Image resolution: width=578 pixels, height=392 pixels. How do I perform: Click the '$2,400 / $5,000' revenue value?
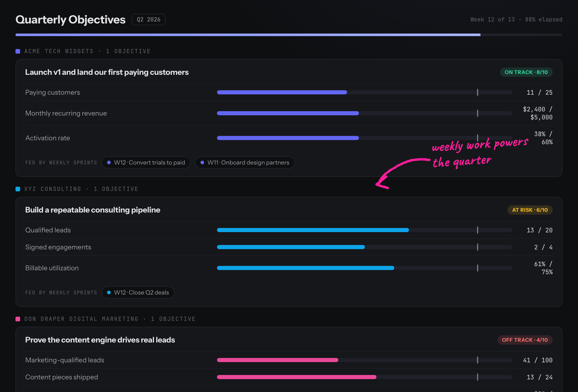click(538, 113)
